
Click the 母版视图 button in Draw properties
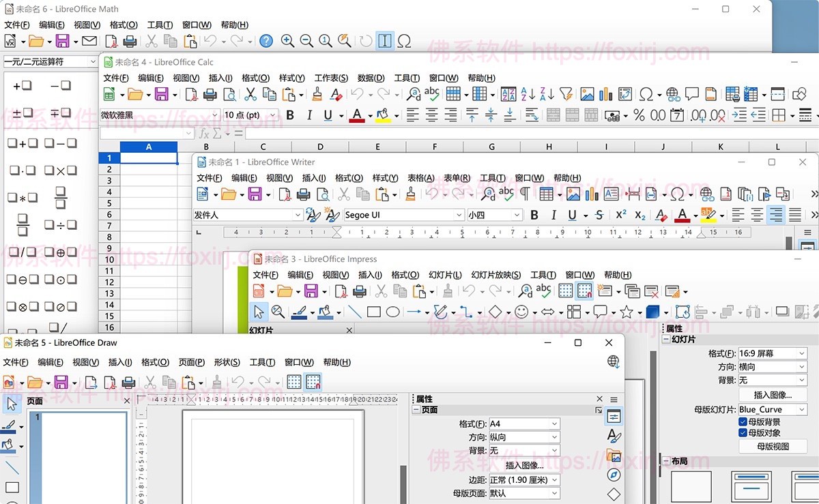772,447
